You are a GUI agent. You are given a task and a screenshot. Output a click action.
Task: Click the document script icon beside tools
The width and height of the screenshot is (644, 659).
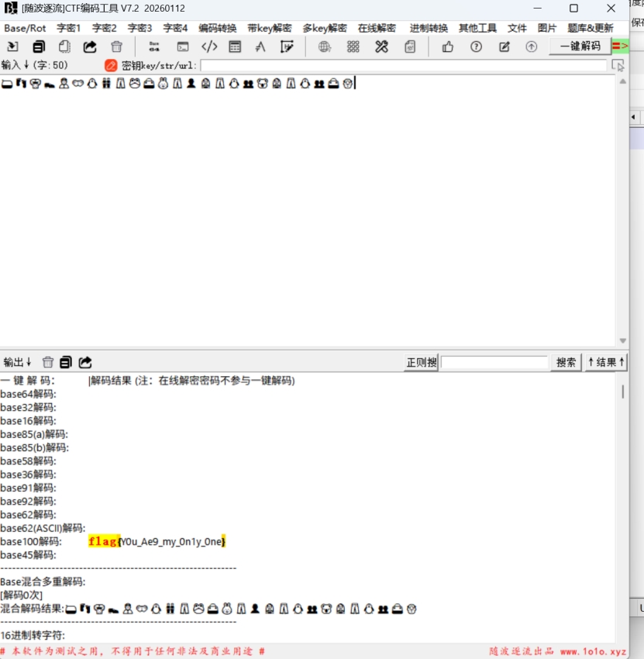(410, 47)
